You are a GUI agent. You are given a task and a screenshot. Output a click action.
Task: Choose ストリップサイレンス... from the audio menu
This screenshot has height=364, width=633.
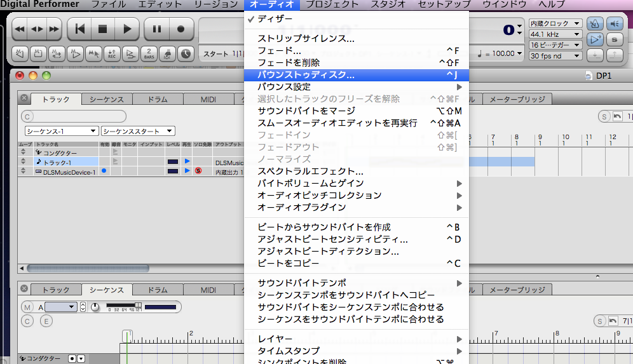point(357,39)
